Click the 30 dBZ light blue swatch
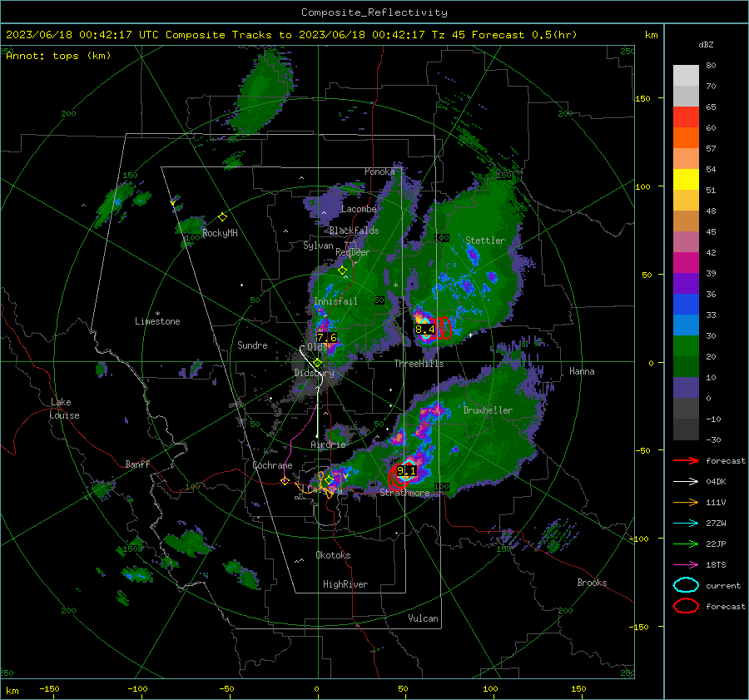This screenshot has width=749, height=700. point(686,325)
